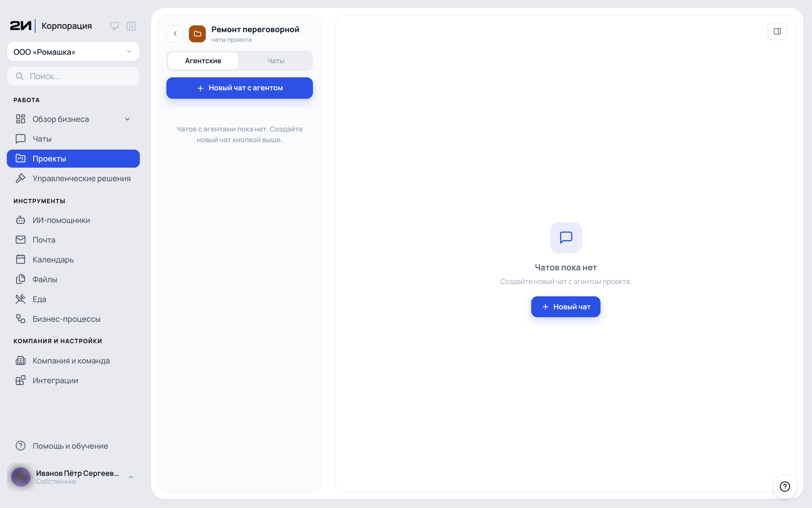The height and width of the screenshot is (508, 812).
Task: Click the question mark icon beside Помощь и обучение
Action: coord(21,446)
